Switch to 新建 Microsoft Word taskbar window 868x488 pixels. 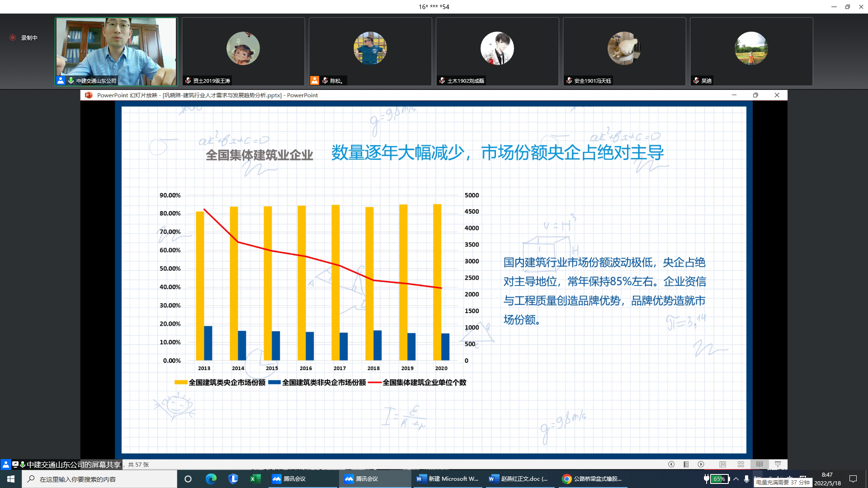pos(448,479)
